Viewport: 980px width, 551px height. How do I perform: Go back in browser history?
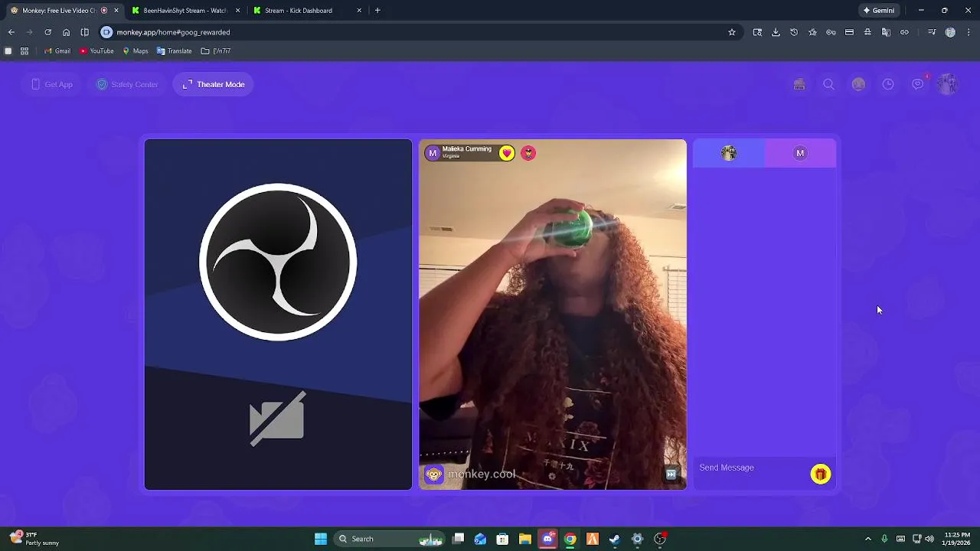11,32
